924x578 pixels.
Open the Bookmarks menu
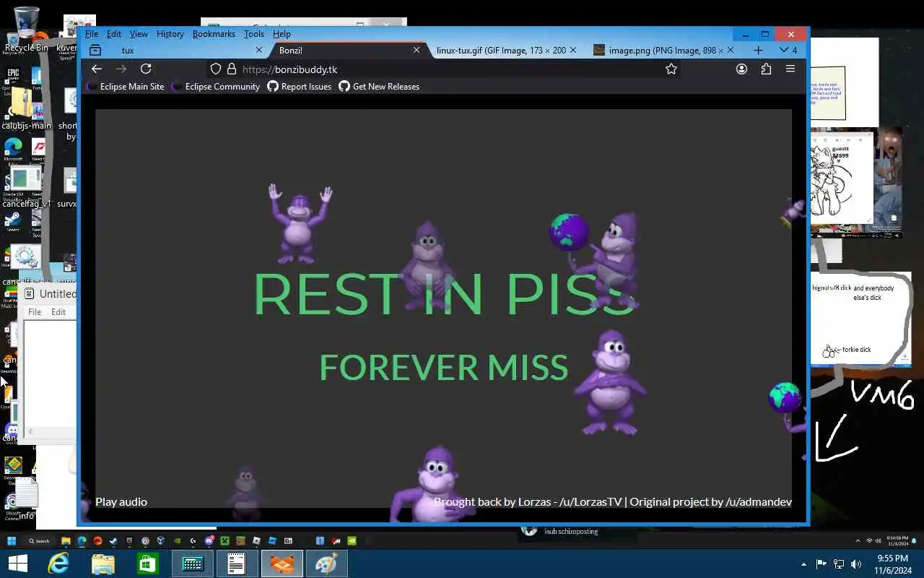pyautogui.click(x=214, y=34)
